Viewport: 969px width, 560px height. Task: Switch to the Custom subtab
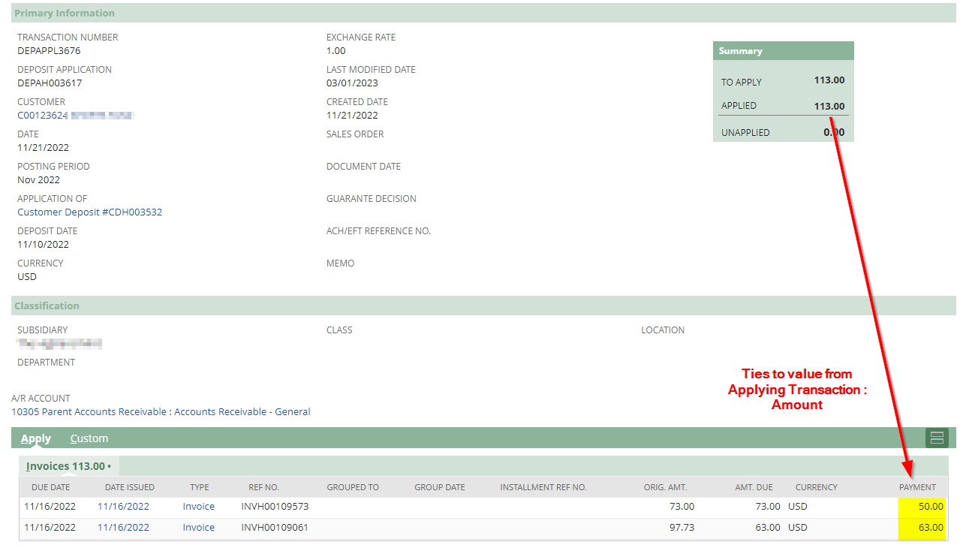89,438
